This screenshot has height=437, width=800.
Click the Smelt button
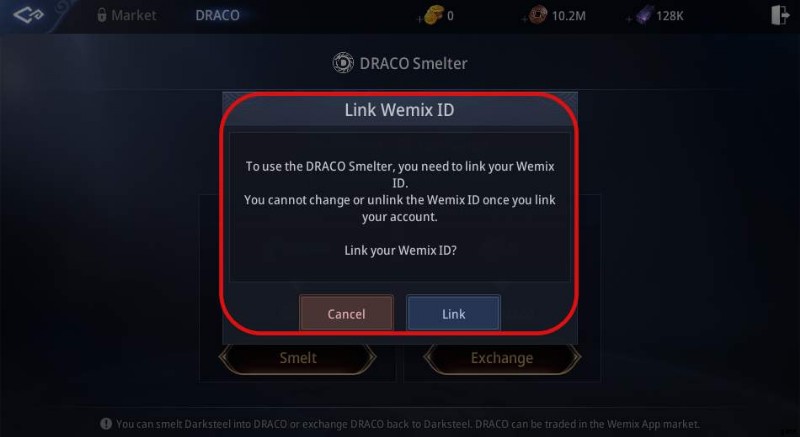(x=298, y=358)
